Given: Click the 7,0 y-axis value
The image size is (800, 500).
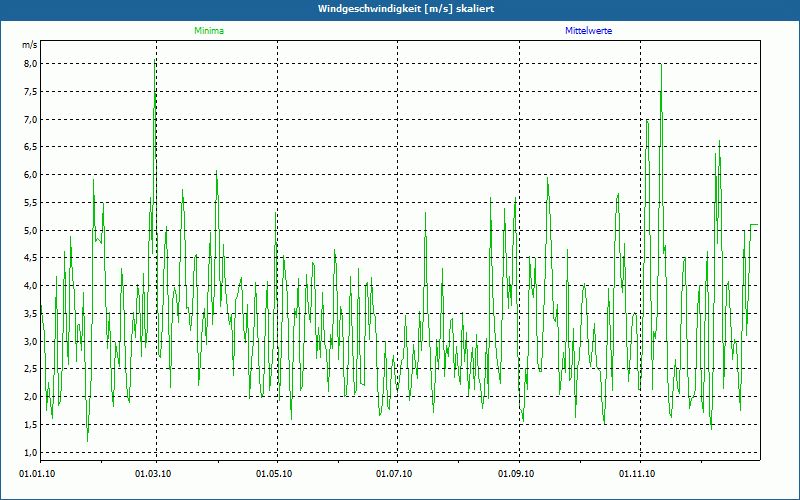Looking at the screenshot, I should tap(31, 119).
